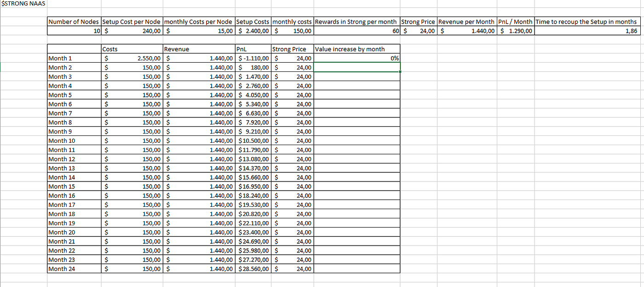Select the 25.980,00 PnL cell
Viewport: 644px width, 287px height.
click(253, 250)
